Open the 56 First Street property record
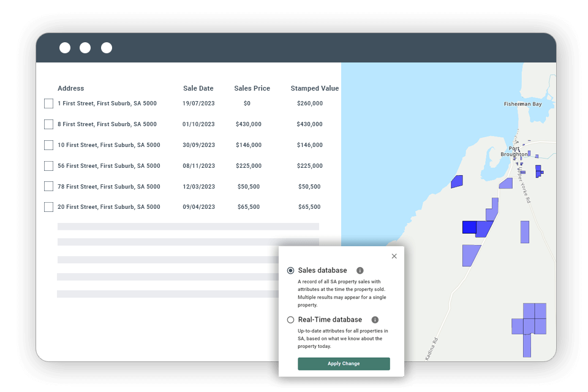The height and width of the screenshot is (392, 588). coord(108,166)
